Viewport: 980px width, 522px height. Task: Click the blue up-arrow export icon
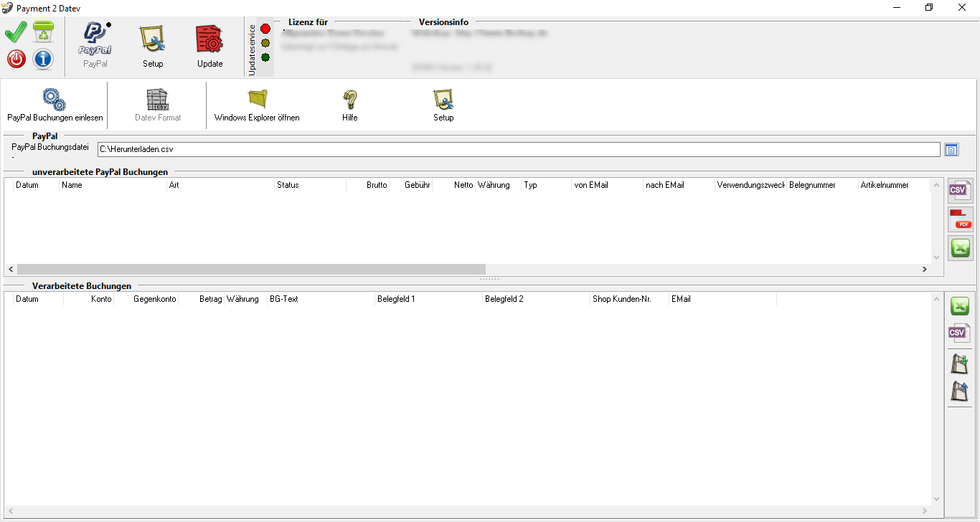coord(960,391)
